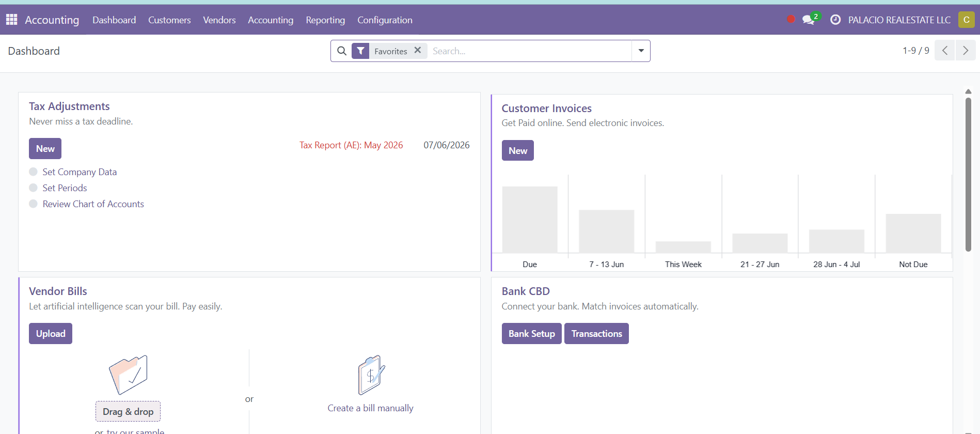Remove the Favorites filter facet
980x434 pixels.
418,50
